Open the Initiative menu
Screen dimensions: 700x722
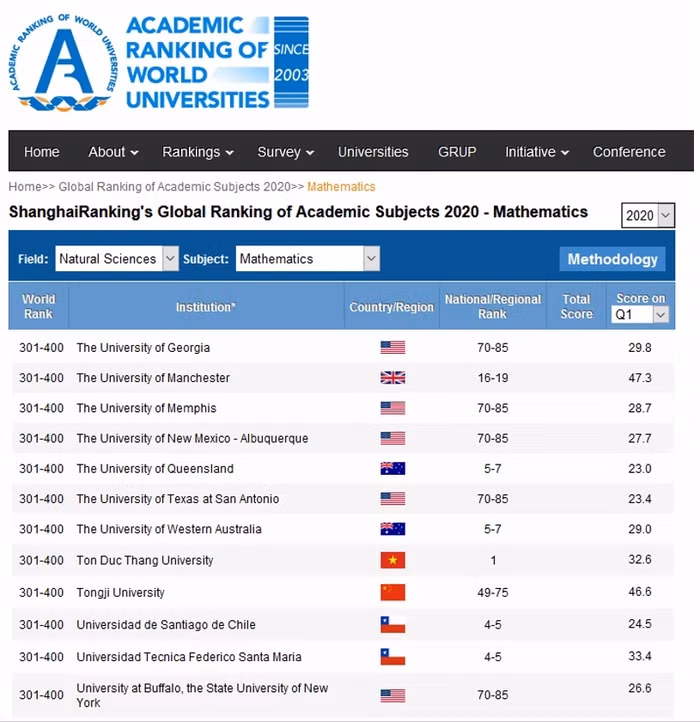536,152
